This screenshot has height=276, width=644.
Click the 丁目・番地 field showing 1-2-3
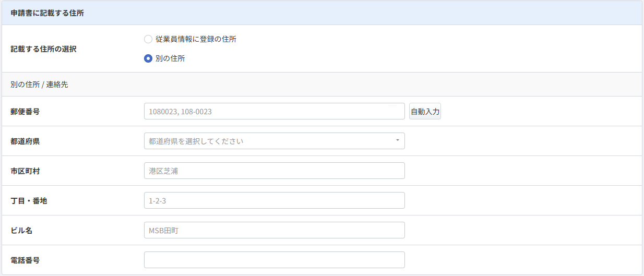pos(275,200)
